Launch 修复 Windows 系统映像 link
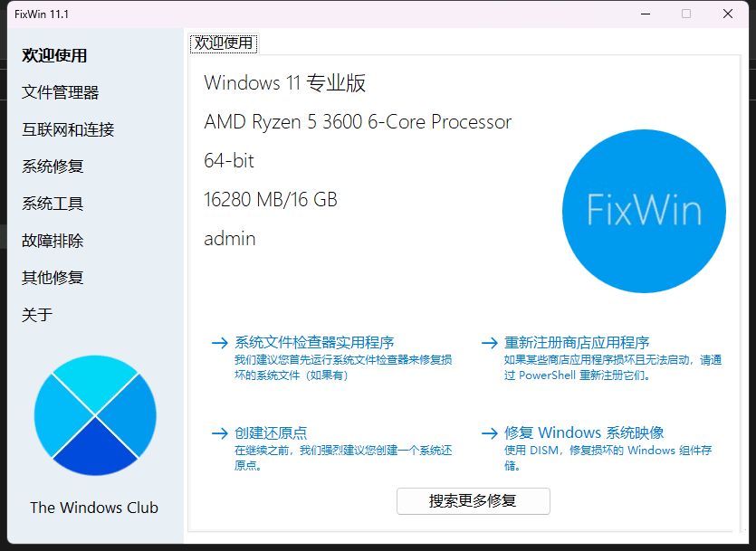Viewport: 756px width, 551px height. pos(584,432)
